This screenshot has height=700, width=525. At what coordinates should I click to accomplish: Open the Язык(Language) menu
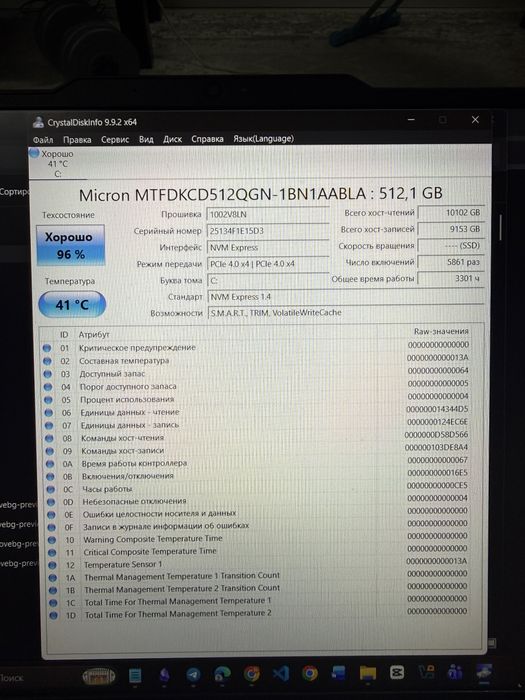click(x=263, y=138)
